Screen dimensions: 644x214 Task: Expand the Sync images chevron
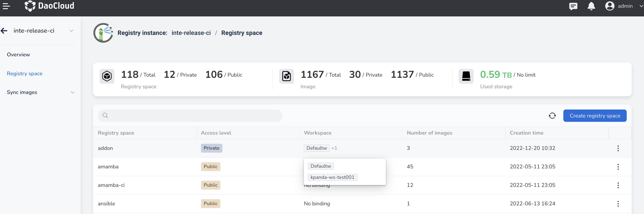pos(72,92)
